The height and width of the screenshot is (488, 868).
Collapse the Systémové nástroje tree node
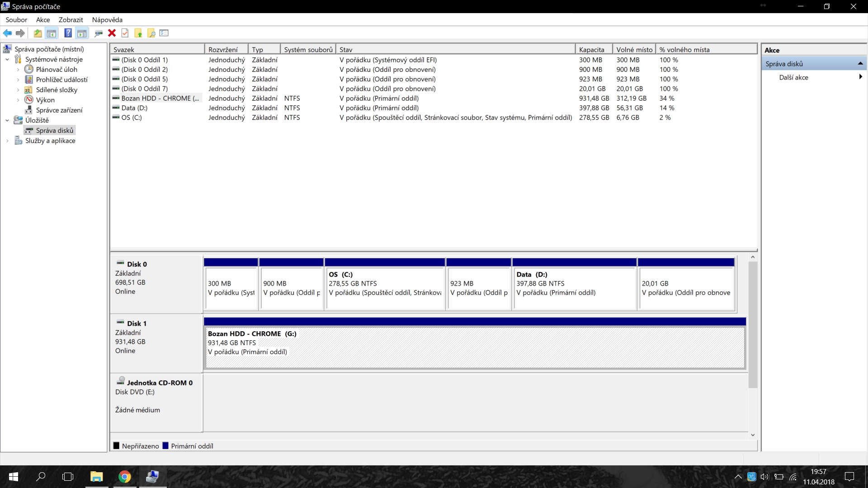[x=7, y=59]
